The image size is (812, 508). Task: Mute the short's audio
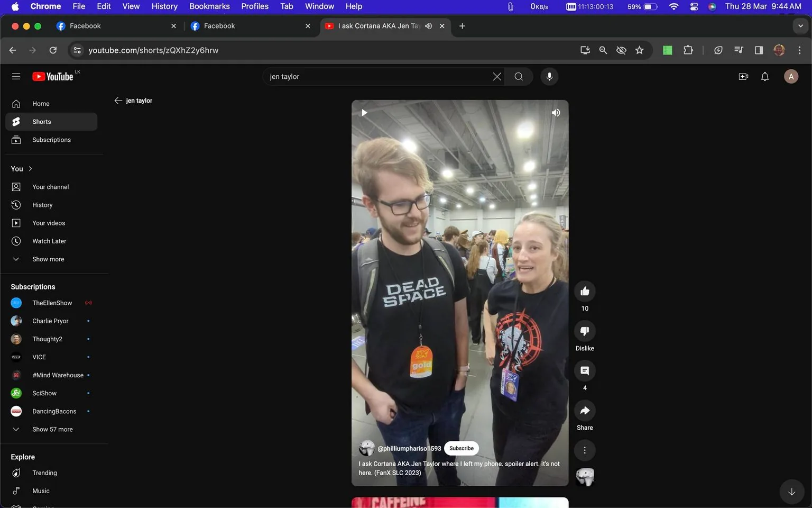[x=556, y=112]
